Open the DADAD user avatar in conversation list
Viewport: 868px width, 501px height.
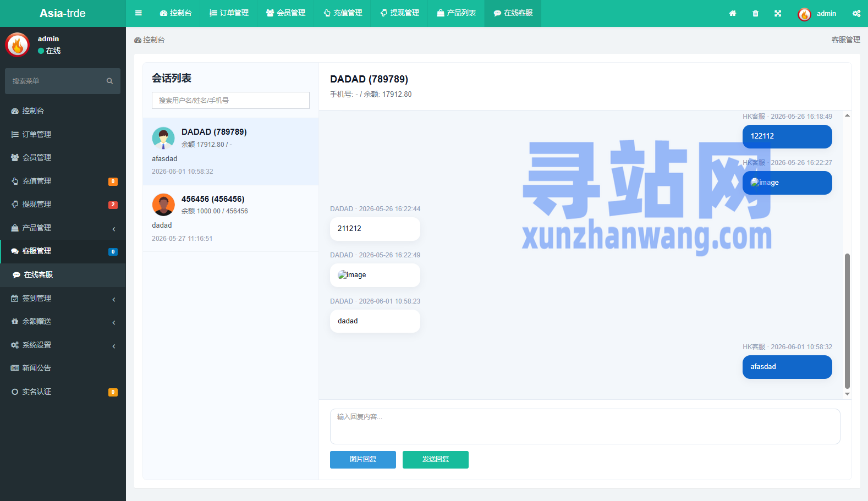[x=163, y=138]
